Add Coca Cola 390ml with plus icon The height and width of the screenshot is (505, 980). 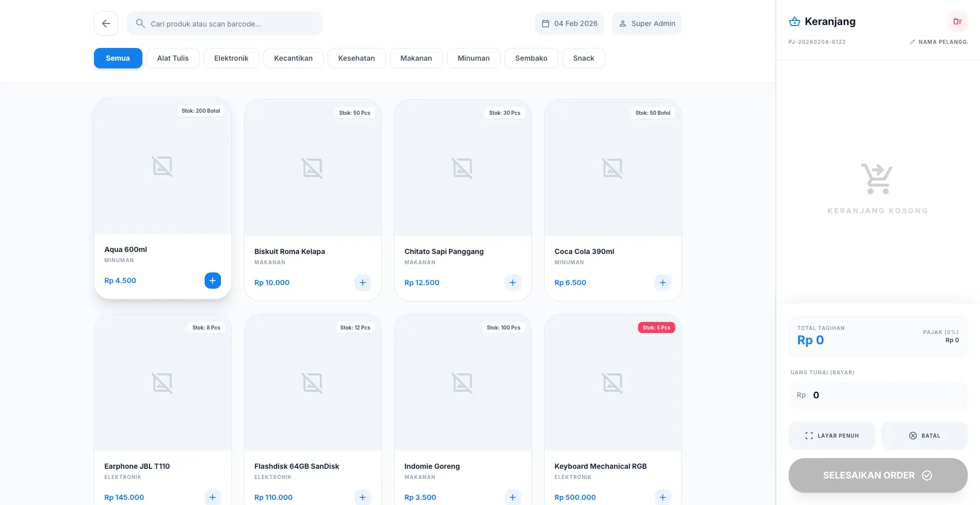(663, 283)
